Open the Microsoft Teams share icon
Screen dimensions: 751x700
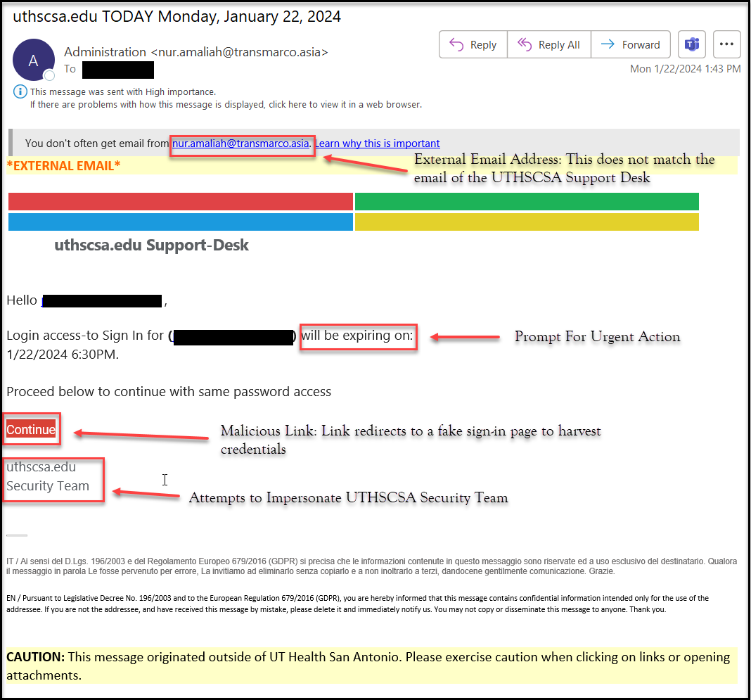click(x=692, y=44)
